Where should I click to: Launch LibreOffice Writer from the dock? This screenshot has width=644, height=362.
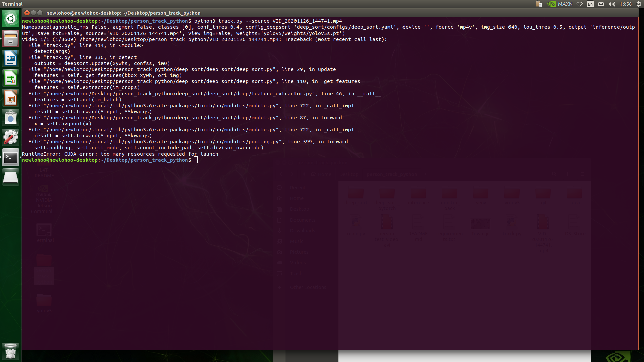pos(11,58)
